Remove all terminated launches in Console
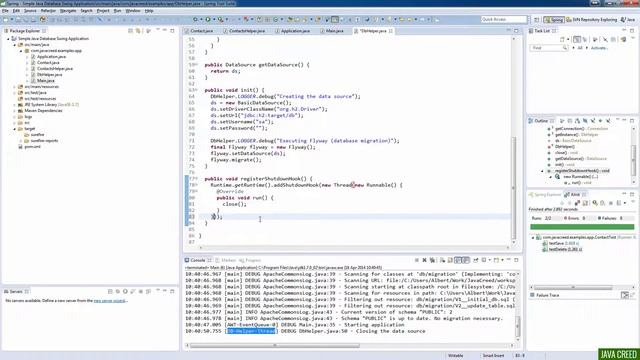The height and width of the screenshot is (360, 640). (432, 260)
